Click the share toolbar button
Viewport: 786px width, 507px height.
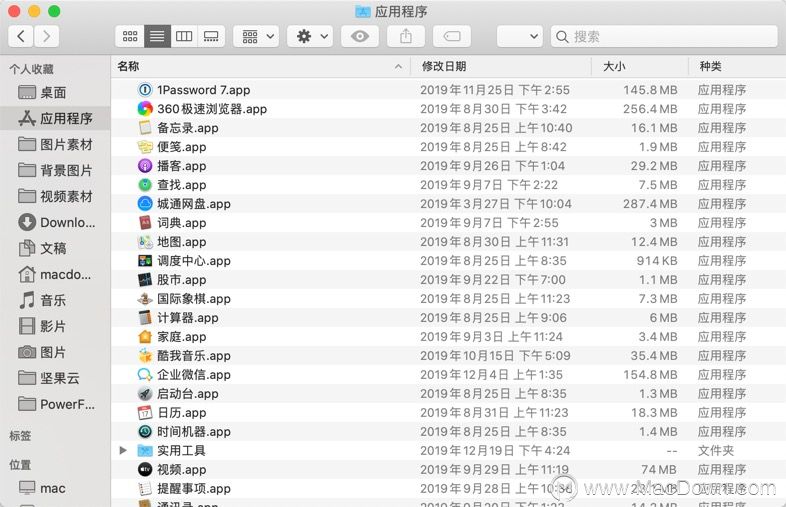tap(406, 36)
